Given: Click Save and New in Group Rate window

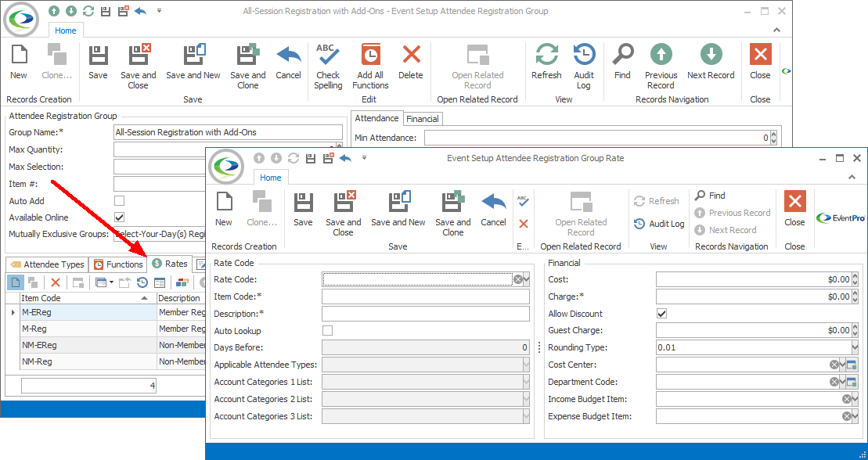Looking at the screenshot, I should 398,210.
